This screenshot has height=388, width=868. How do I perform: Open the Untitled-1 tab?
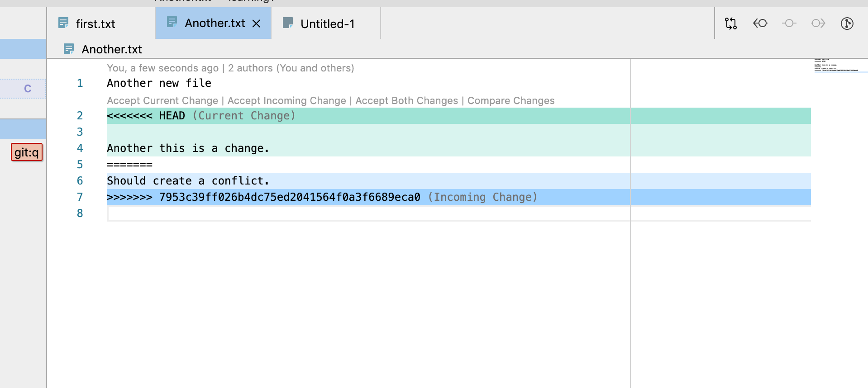[x=327, y=24]
